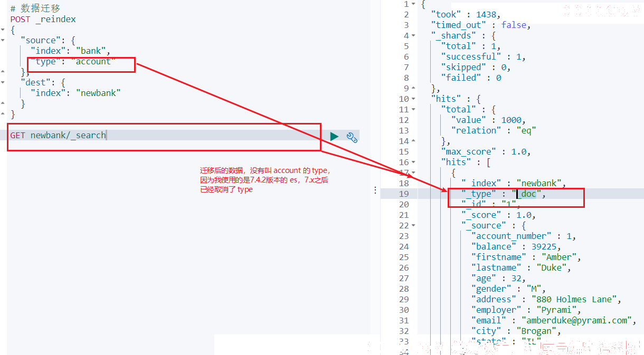Collapse the "_shards" object on response line 4

tap(414, 35)
